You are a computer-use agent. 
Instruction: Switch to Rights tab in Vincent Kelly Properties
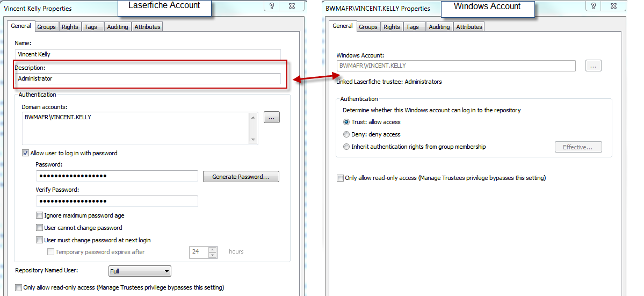(x=70, y=27)
